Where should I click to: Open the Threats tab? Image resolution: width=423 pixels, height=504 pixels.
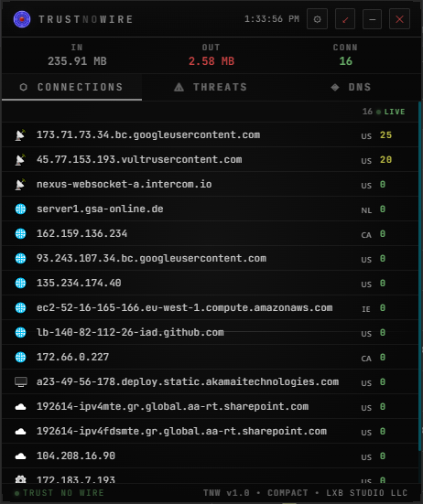click(211, 87)
